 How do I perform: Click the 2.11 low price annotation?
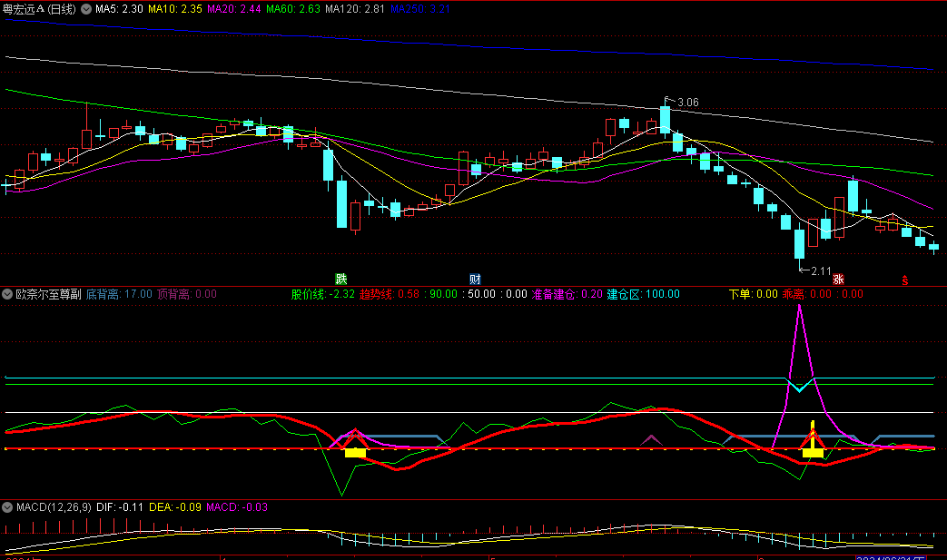[822, 271]
